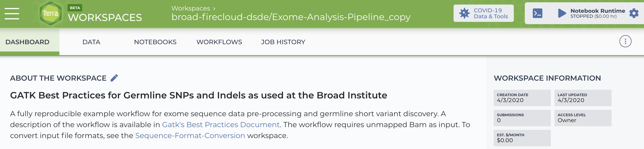Switch to the NOTEBOOKS tab

coord(155,42)
